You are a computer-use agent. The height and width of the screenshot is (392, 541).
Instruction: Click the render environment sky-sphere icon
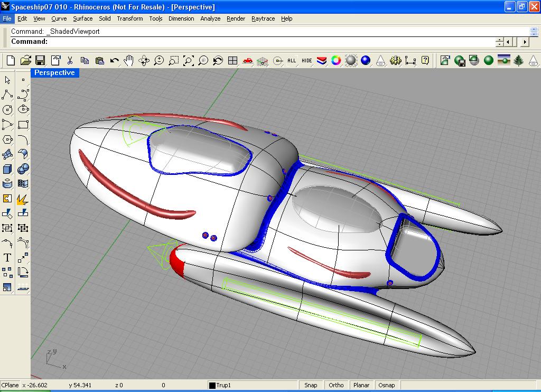[503, 61]
